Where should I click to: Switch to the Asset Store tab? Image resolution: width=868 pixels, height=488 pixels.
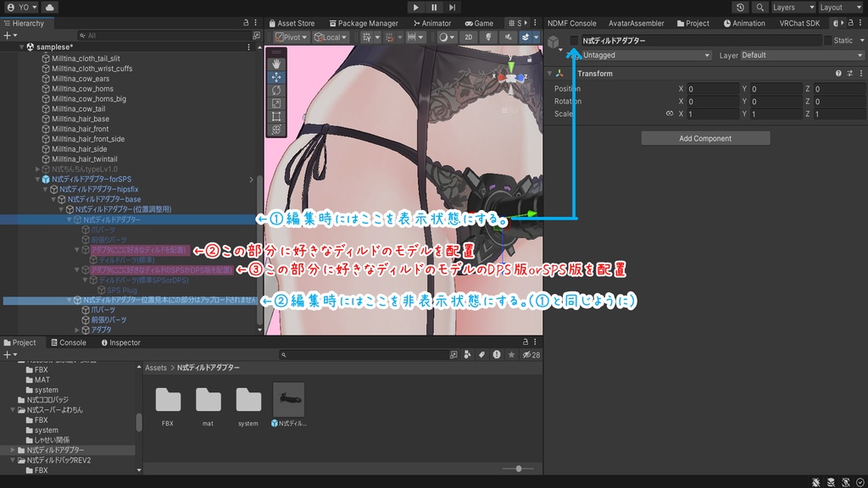click(292, 23)
